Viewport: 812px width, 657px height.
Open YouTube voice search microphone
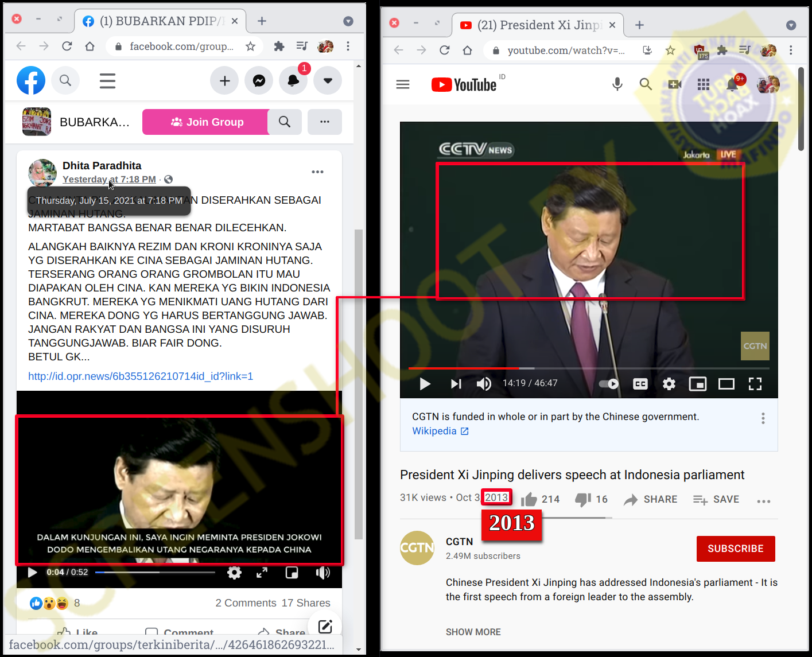(x=617, y=84)
